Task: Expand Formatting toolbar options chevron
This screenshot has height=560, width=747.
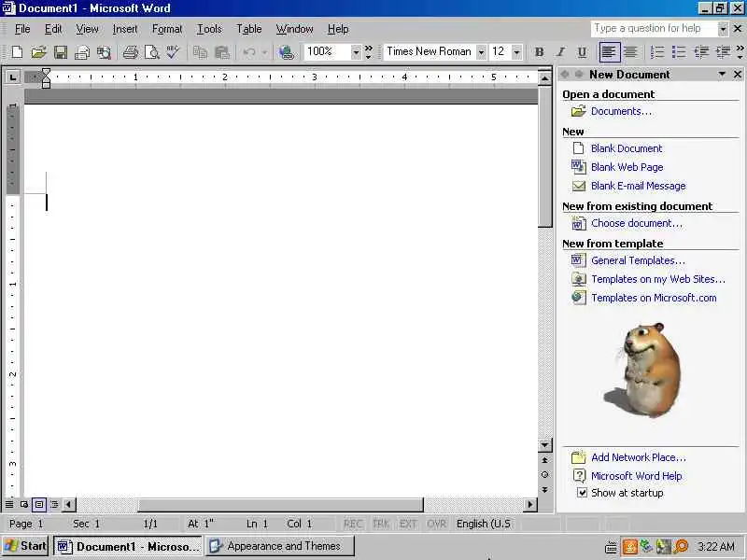Action: tap(740, 52)
